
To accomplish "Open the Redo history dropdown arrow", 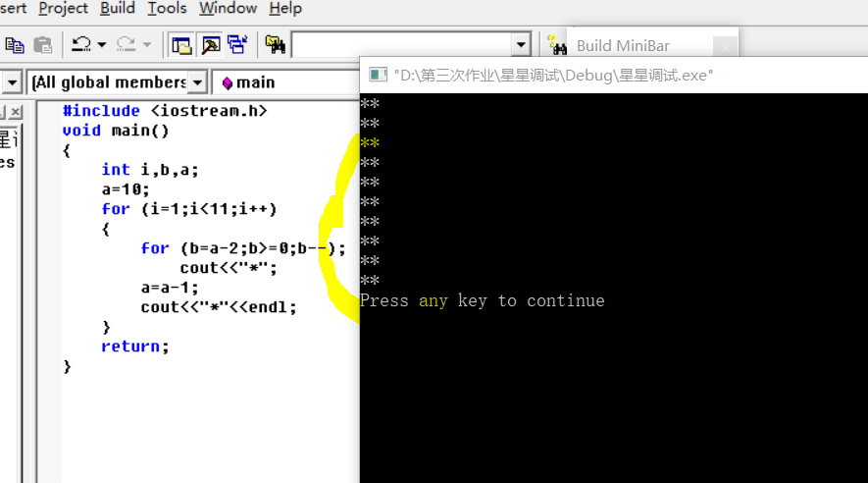I will 147,45.
